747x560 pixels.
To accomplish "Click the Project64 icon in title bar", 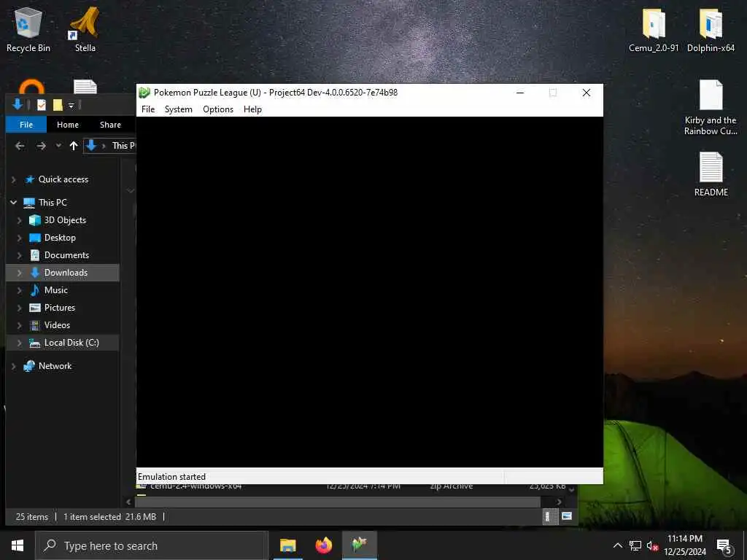I will tap(144, 93).
